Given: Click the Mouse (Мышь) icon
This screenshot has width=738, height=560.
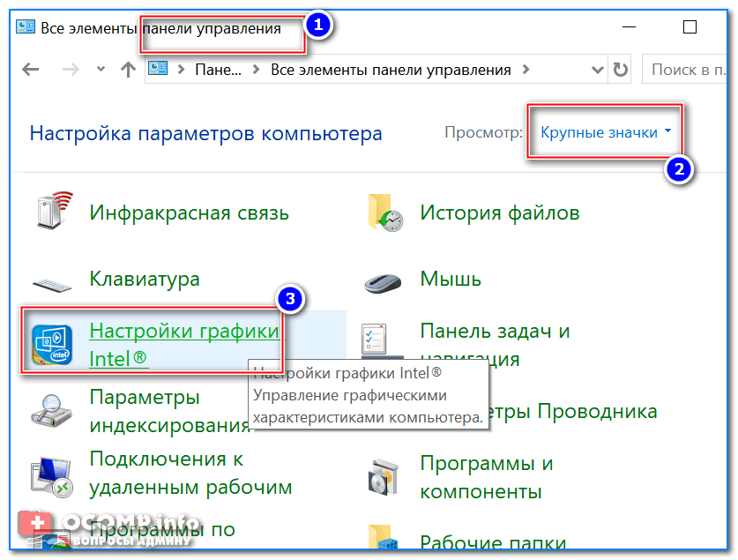Looking at the screenshot, I should [384, 281].
